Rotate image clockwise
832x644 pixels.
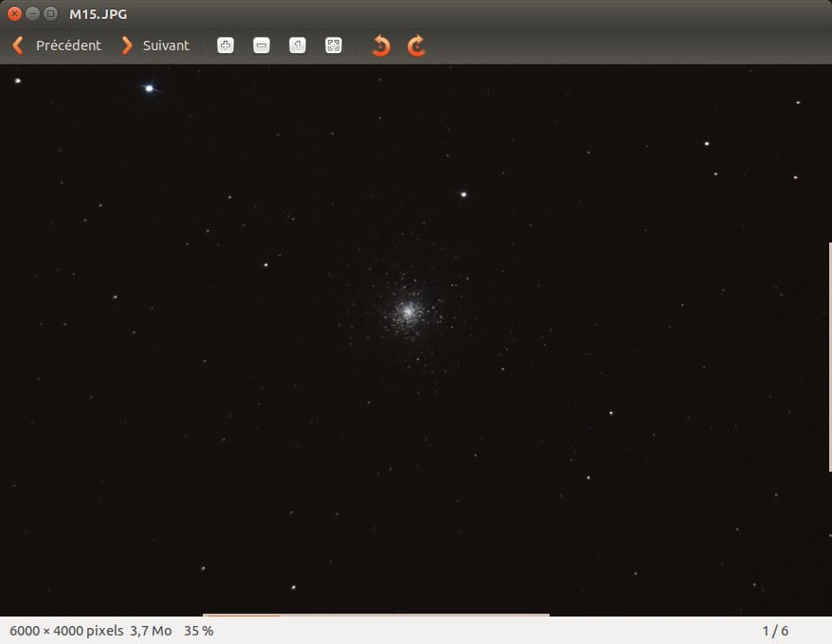(417, 45)
